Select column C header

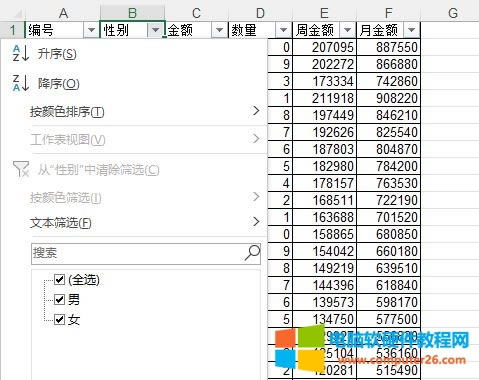click(x=196, y=13)
